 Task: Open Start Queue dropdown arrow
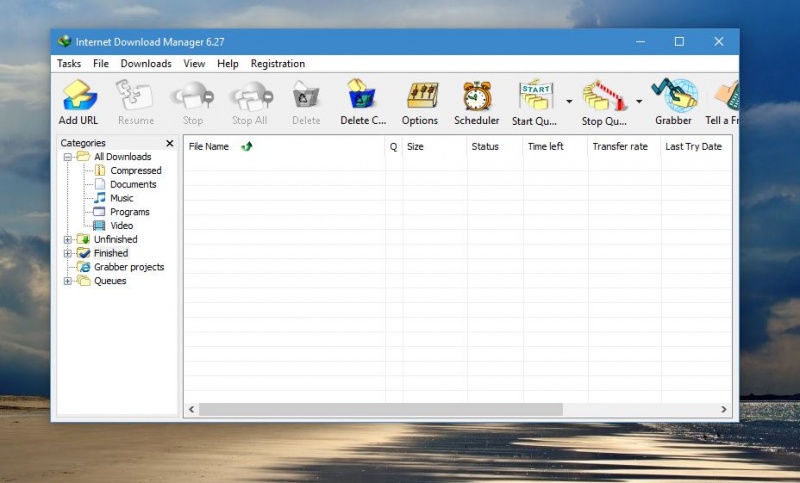[569, 102]
